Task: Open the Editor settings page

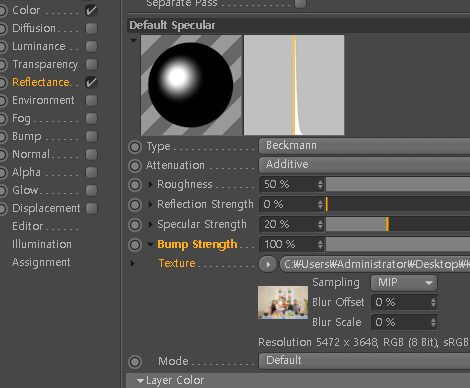Action: (28, 226)
